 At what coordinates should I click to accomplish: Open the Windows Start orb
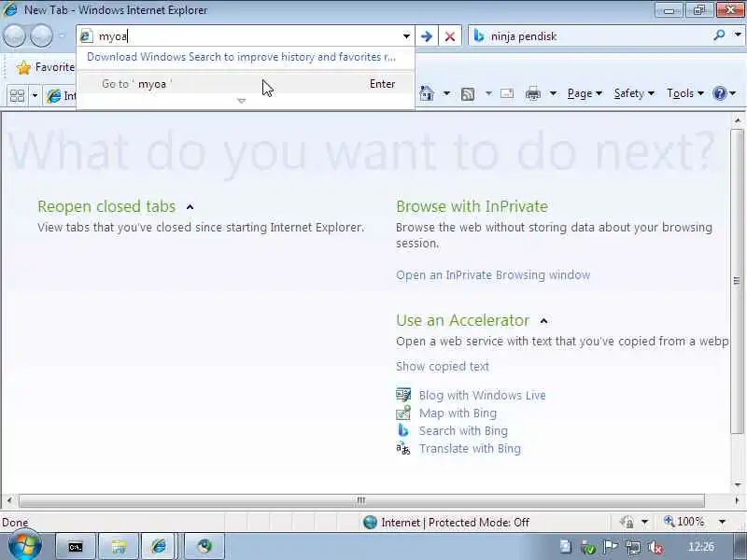click(x=25, y=546)
